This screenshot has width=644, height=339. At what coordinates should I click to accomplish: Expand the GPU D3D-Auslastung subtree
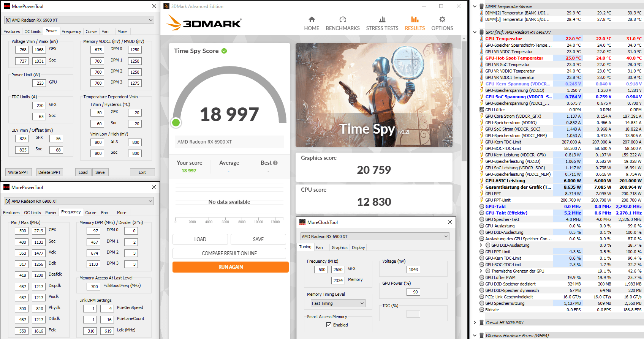tap(481, 245)
